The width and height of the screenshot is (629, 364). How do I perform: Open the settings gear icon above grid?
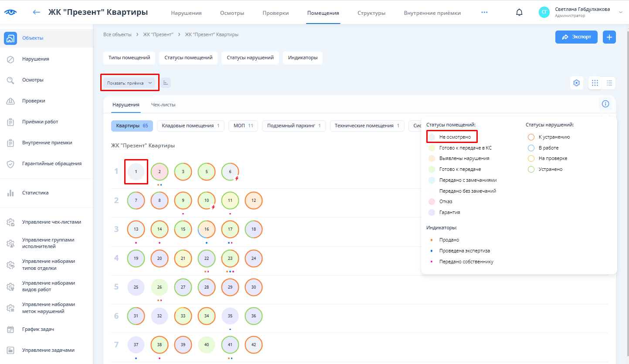click(577, 83)
